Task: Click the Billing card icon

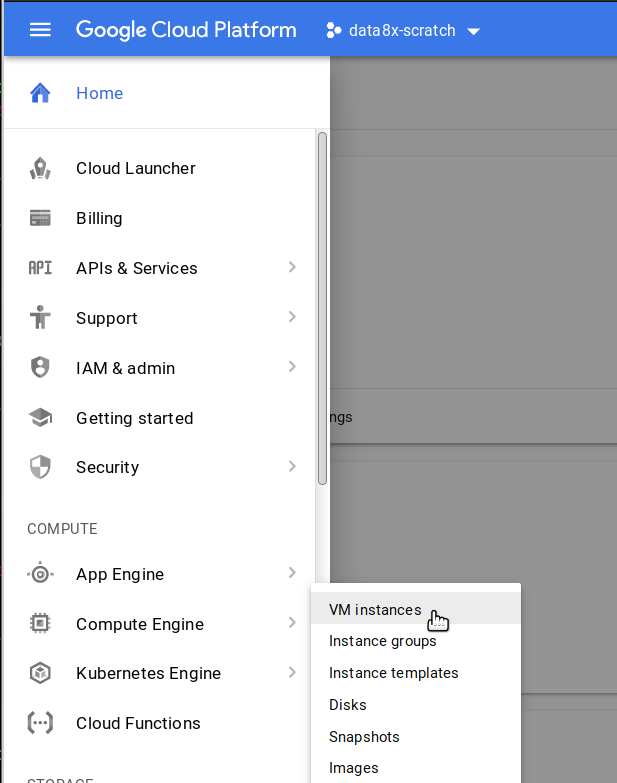Action: point(40,218)
